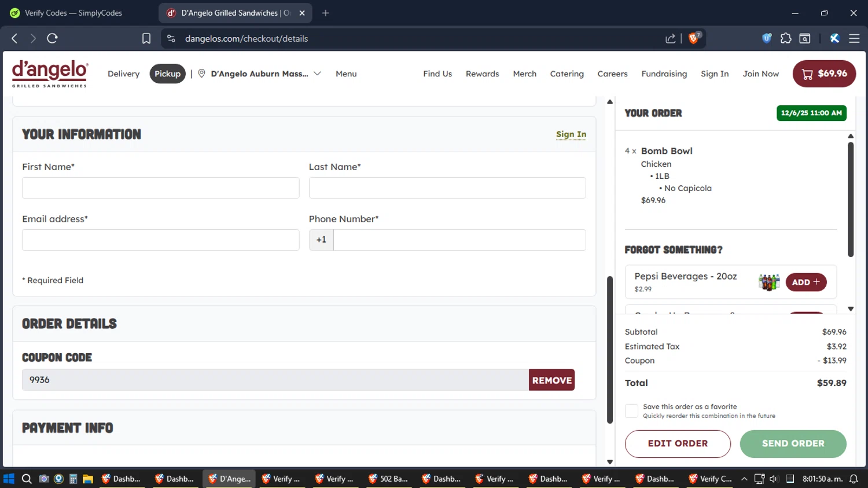This screenshot has height=488, width=868.
Task: Click the Pepsi Beverages bottles thumbnail
Action: (x=769, y=282)
